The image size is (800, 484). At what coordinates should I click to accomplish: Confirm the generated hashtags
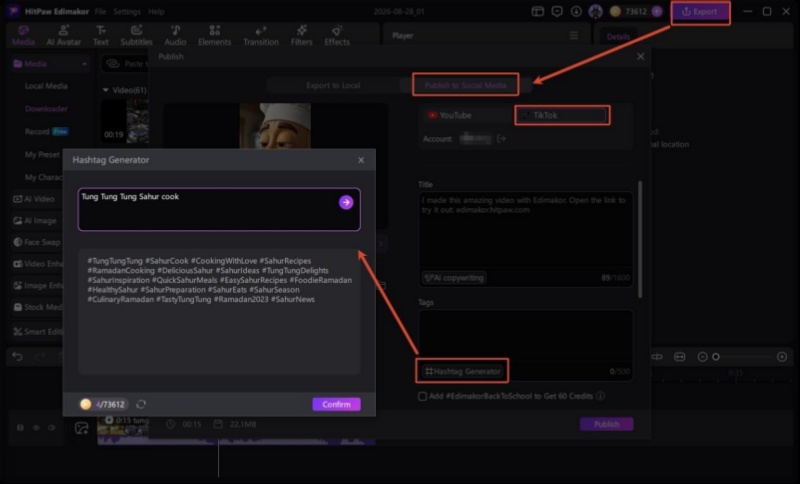(336, 404)
